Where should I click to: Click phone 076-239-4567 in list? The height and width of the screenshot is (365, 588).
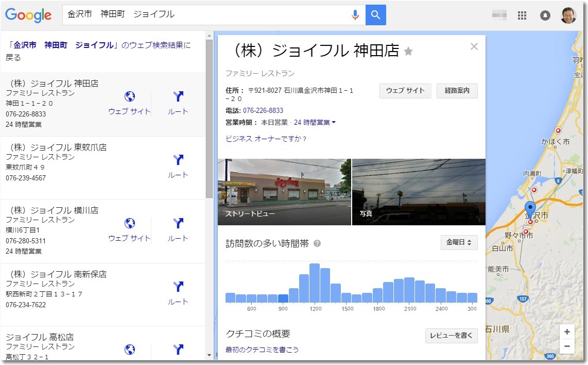tap(26, 178)
